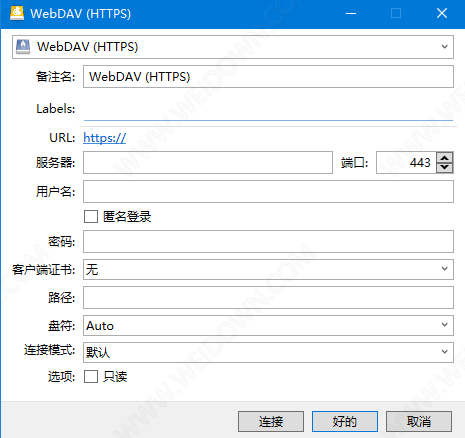Confirm with the 好的 OK button
465x438 pixels.
point(345,421)
